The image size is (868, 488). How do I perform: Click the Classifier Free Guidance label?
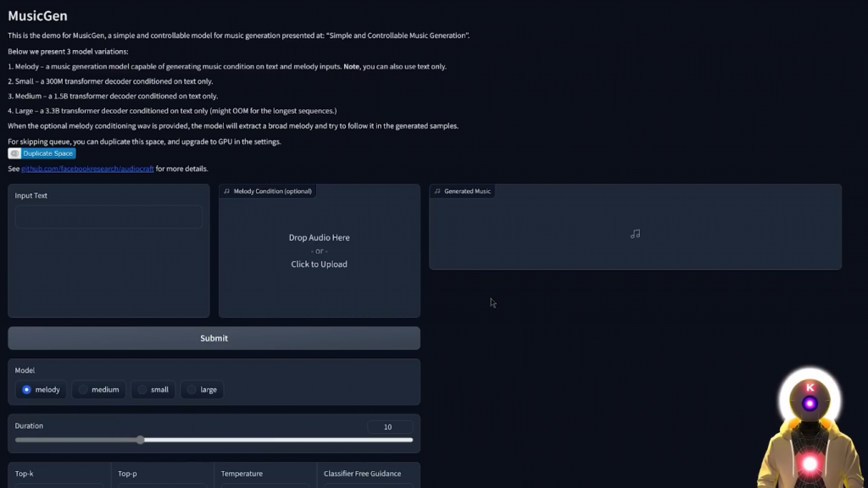point(363,474)
